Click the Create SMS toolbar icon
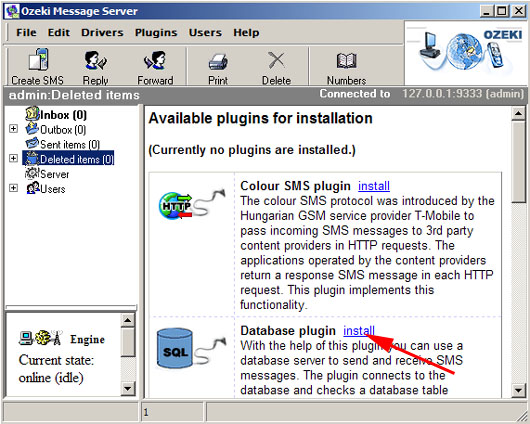This screenshot has width=530, height=424. click(x=38, y=60)
